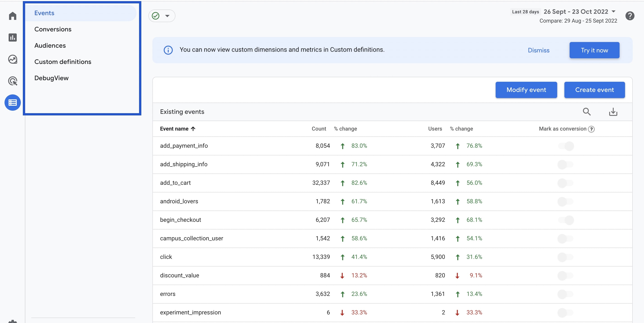The height and width of the screenshot is (323, 644).
Task: Click the click event name
Action: click(166, 257)
